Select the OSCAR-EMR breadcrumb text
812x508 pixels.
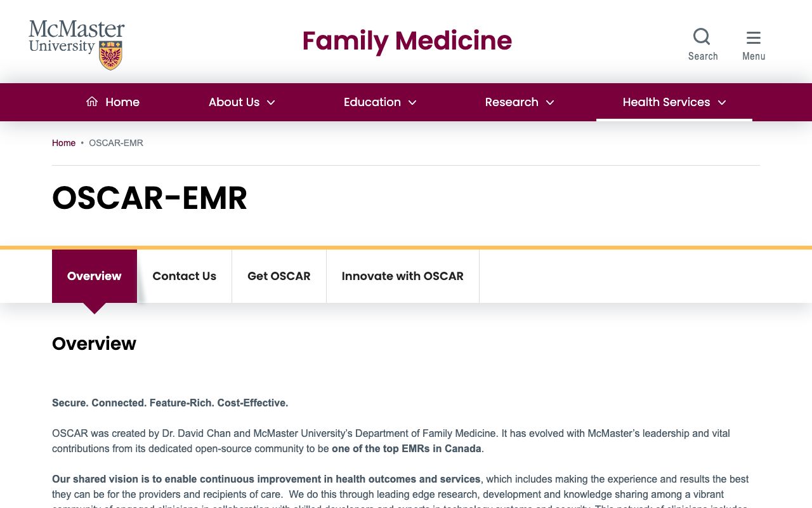[x=116, y=143]
